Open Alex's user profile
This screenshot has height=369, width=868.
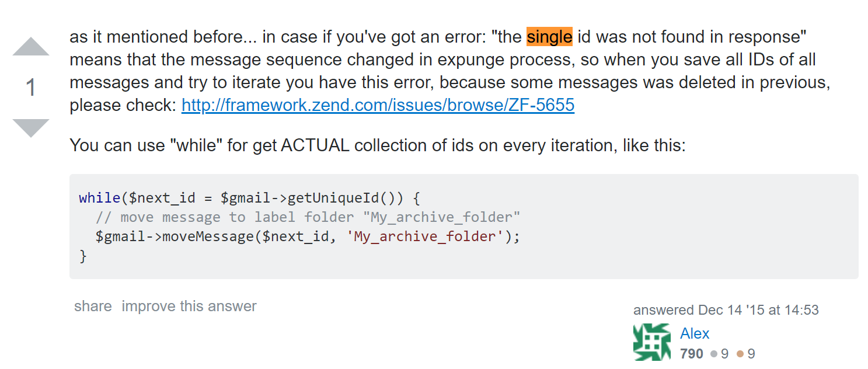coord(695,333)
